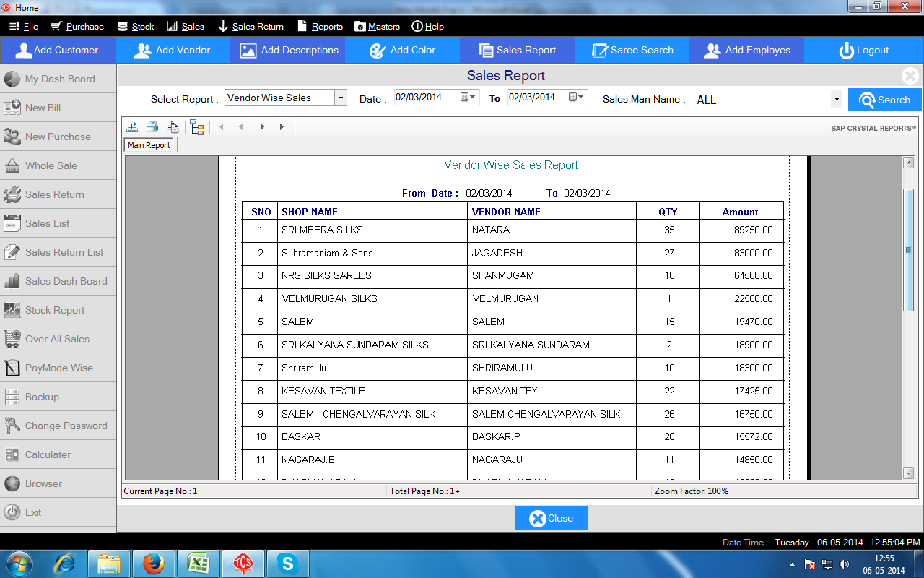
Task: Open the Reports menu
Action: [320, 27]
